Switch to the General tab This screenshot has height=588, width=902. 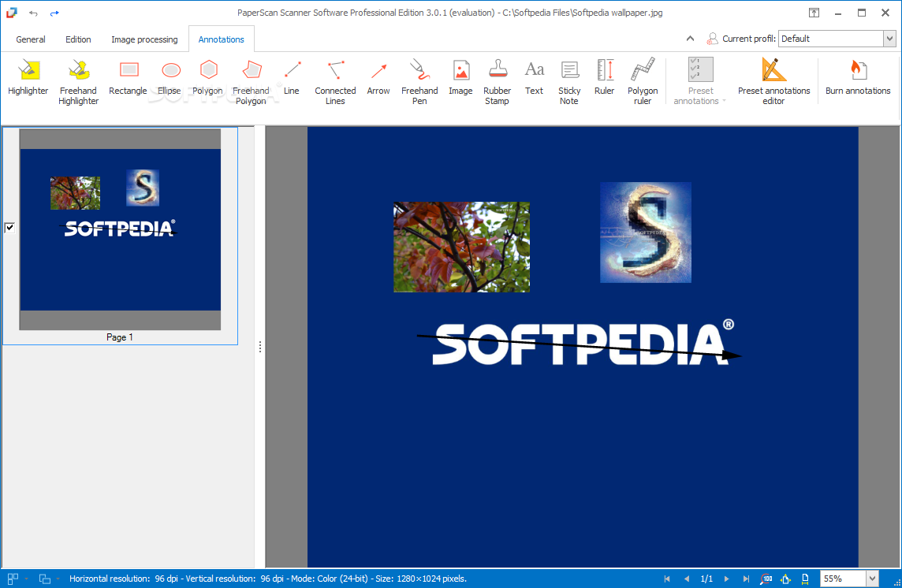click(x=31, y=39)
